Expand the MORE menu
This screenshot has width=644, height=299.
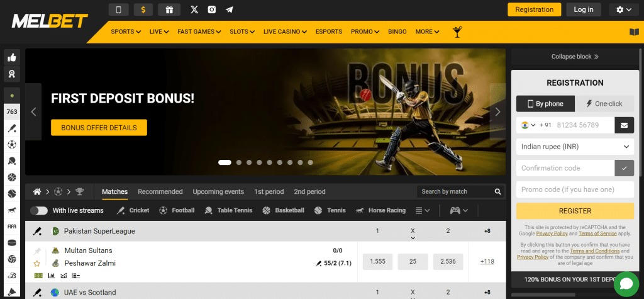click(x=427, y=31)
